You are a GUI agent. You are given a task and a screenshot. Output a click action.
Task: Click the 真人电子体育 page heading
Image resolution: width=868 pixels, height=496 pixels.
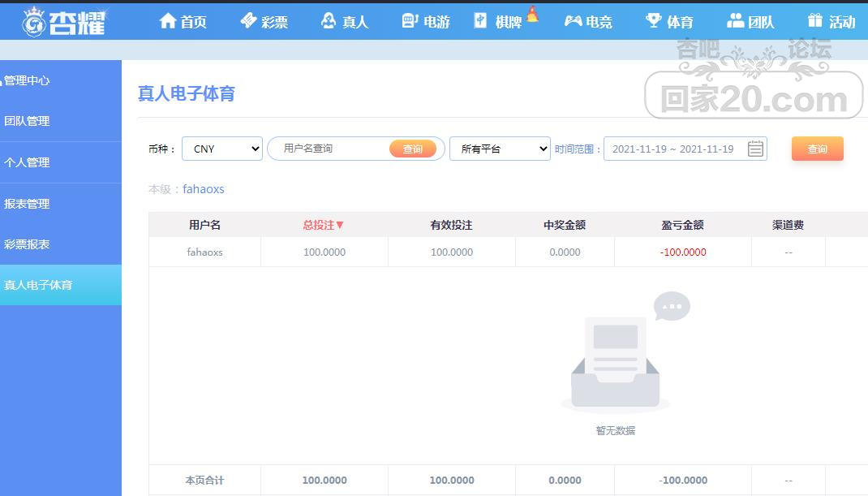(x=186, y=93)
